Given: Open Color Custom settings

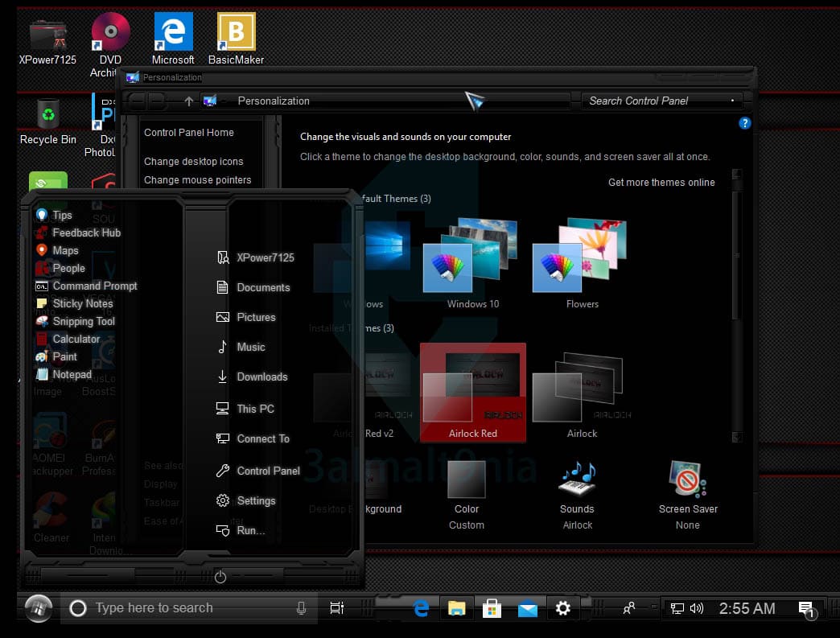Looking at the screenshot, I should [x=467, y=496].
